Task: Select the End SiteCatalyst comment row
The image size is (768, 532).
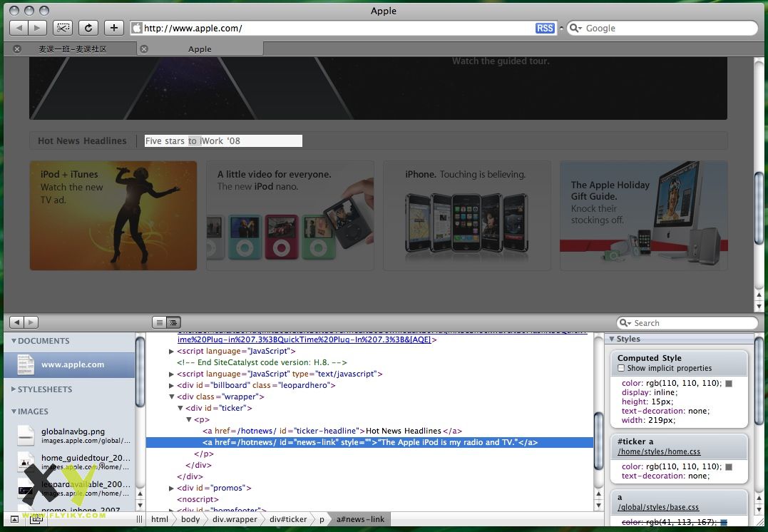Action: [x=262, y=362]
